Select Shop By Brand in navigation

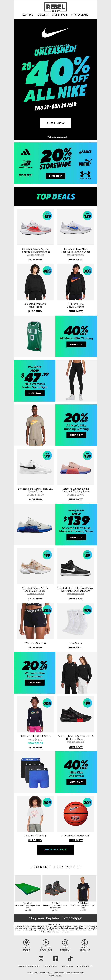click(x=80, y=15)
